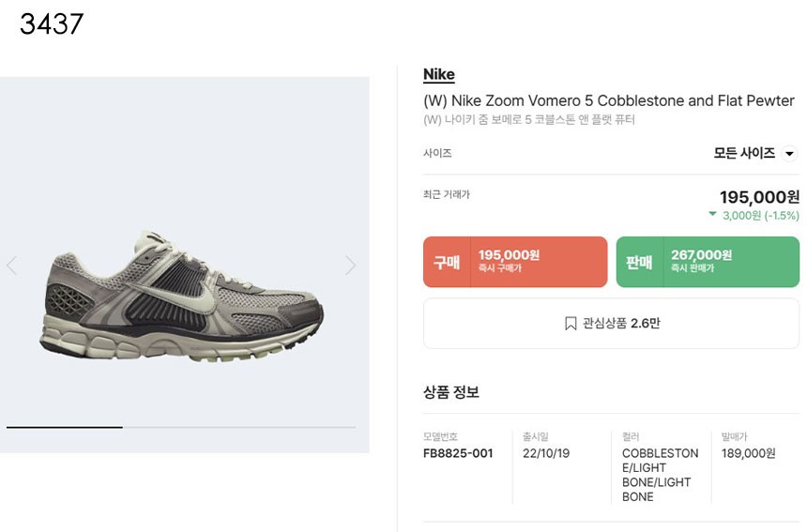Click the Vomero 5 shoe image
This screenshot has height=532, width=807.
tap(183, 295)
